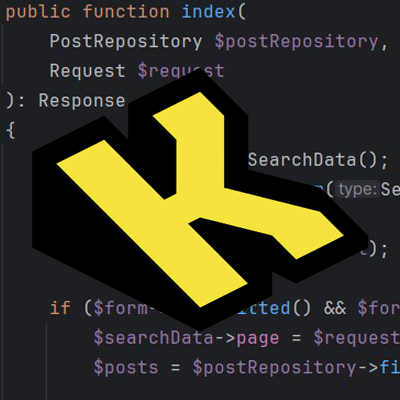This screenshot has width=400, height=400.
Task: Click the "page" property name
Action: (x=258, y=339)
